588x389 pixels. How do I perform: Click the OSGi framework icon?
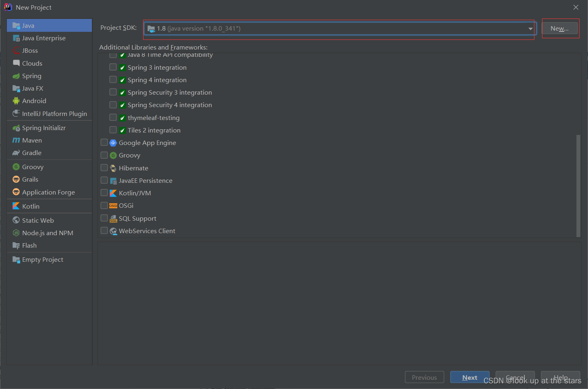pos(113,206)
